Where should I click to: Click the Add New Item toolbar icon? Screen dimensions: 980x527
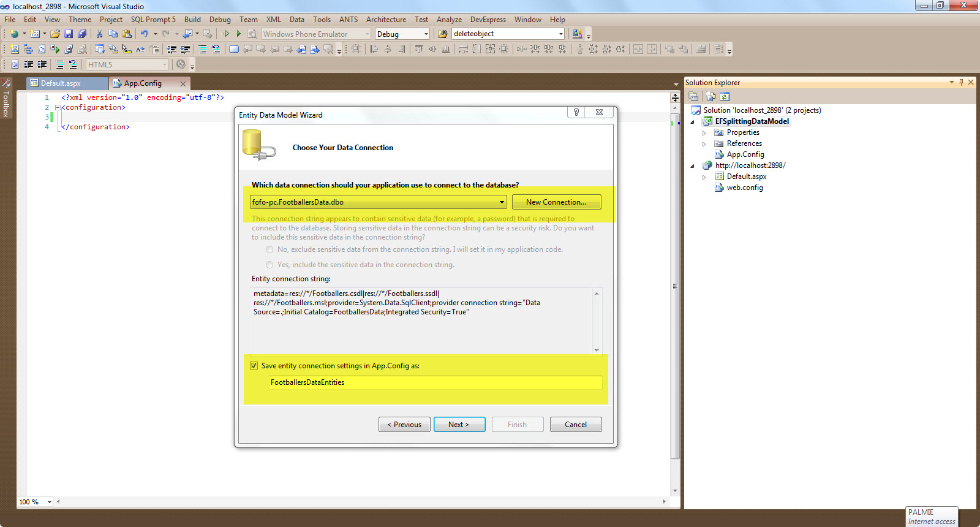point(35,34)
